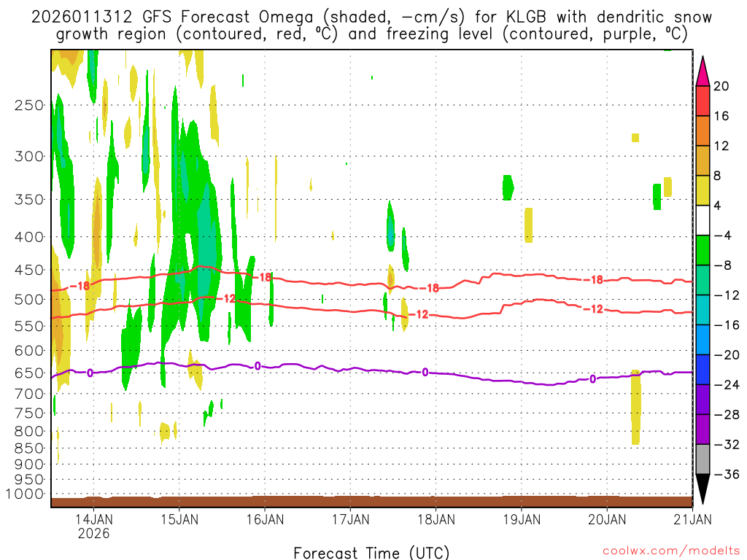Click the 19JAN time axis label
747x560 pixels.
(x=522, y=519)
